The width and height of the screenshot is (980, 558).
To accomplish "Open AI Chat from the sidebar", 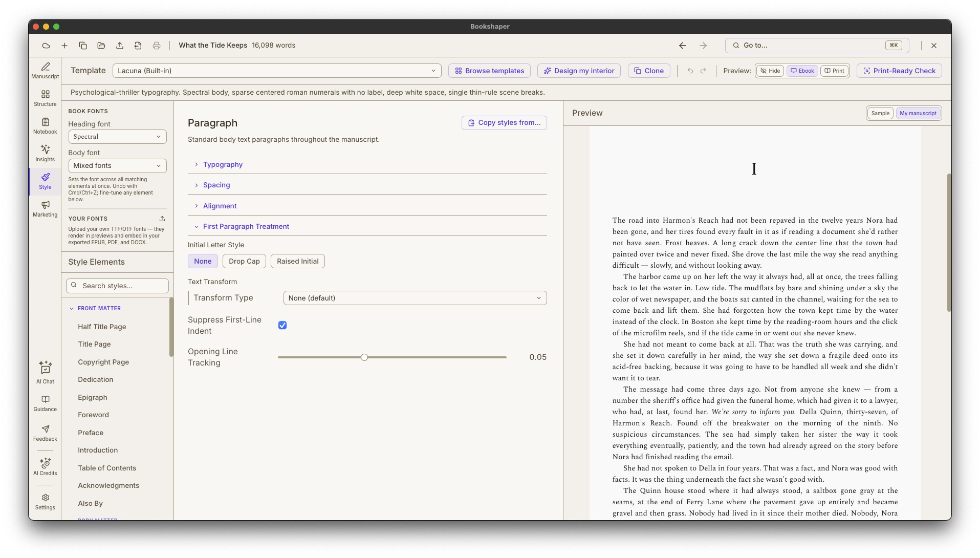I will pyautogui.click(x=45, y=372).
